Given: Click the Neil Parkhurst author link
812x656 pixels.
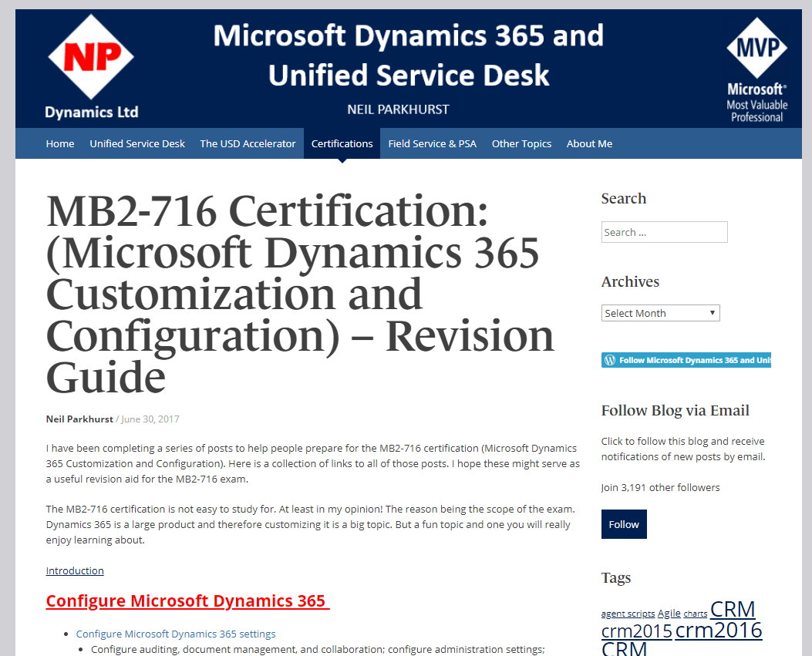Looking at the screenshot, I should 79,419.
